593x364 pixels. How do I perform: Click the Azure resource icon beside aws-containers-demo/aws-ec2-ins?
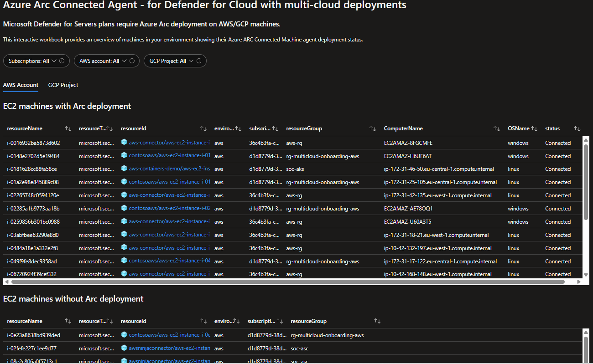tap(124, 169)
